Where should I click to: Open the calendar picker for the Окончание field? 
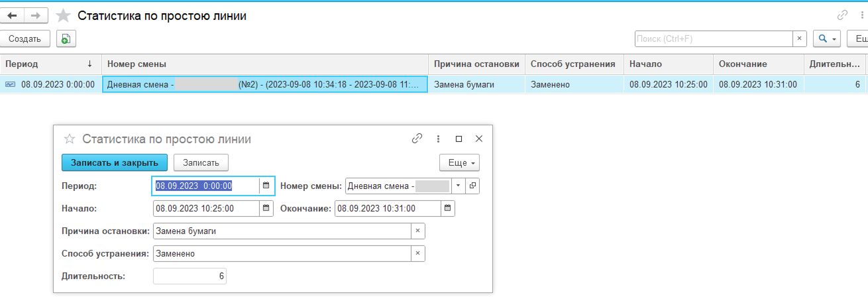coord(448,209)
